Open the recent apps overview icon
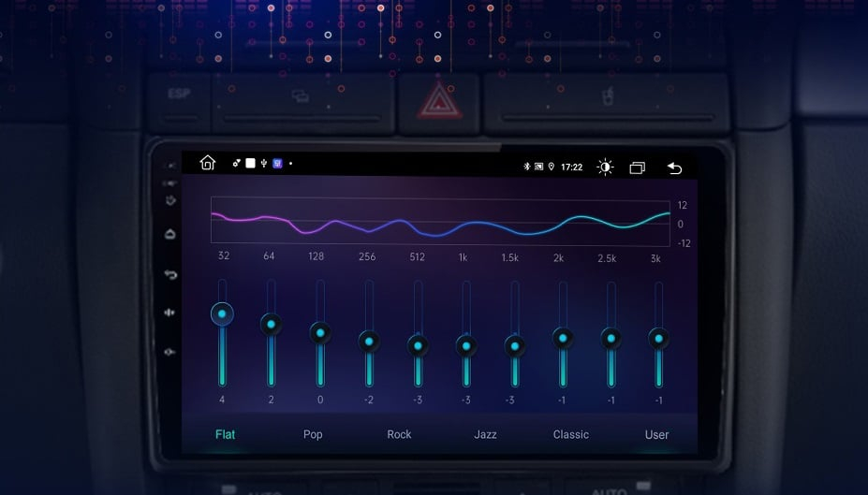868x495 pixels. point(638,167)
